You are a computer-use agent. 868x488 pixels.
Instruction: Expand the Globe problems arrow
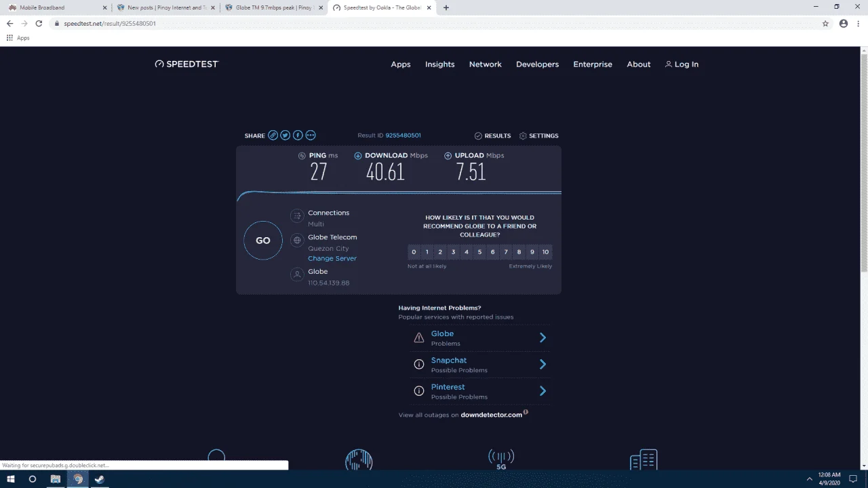(x=542, y=338)
